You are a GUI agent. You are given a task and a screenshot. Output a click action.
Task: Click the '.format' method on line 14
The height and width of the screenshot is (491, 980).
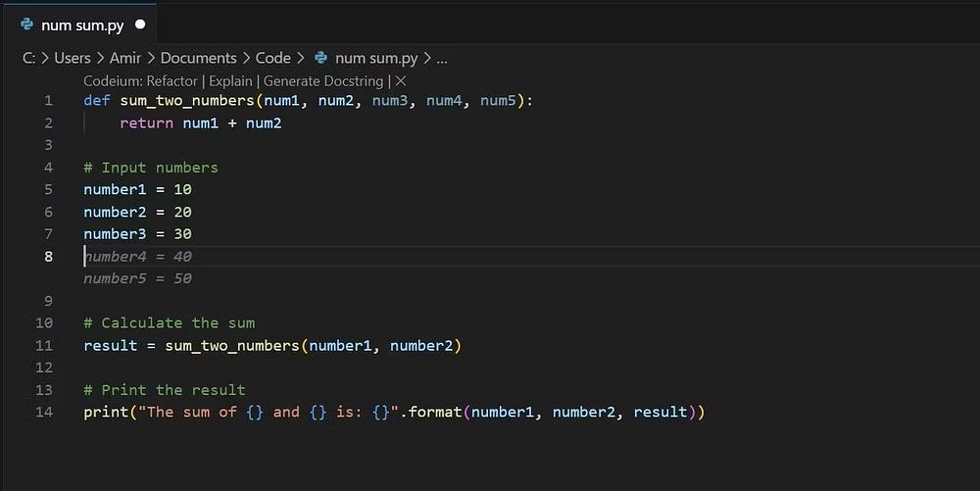430,412
